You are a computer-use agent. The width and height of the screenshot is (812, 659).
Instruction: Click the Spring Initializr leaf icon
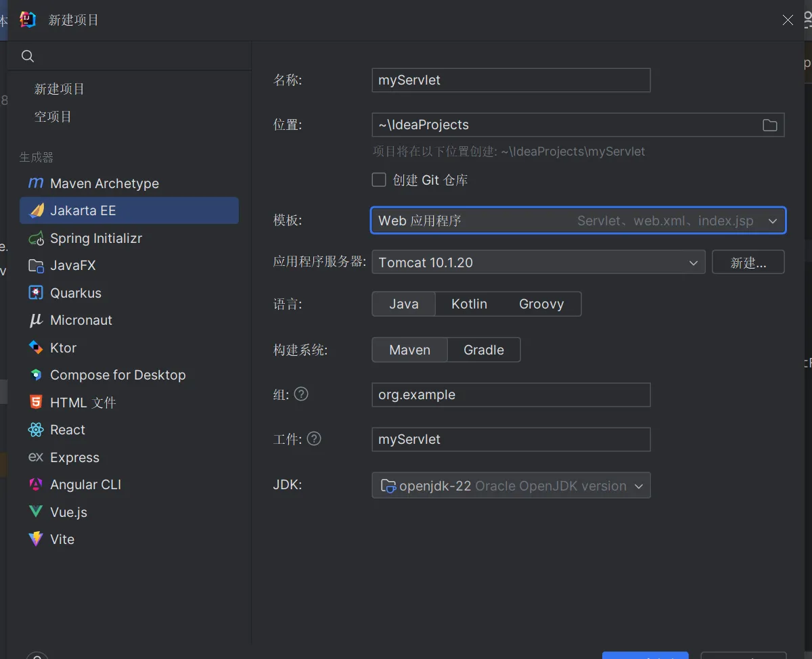[x=36, y=238]
